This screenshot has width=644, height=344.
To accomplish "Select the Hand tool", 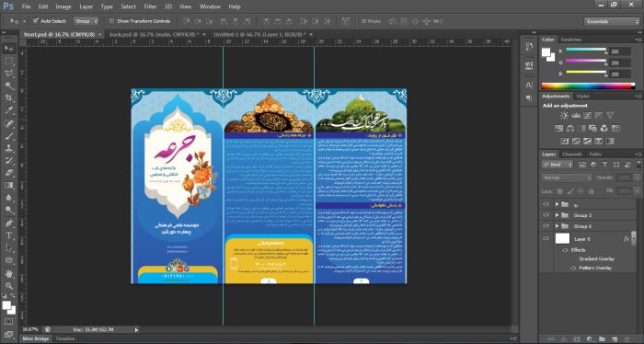I will pos(8,273).
